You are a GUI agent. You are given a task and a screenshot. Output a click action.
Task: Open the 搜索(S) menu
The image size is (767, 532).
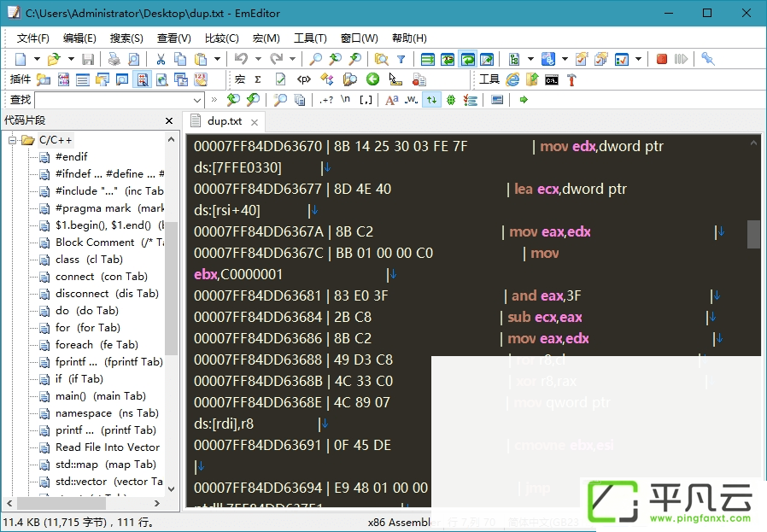pyautogui.click(x=126, y=38)
